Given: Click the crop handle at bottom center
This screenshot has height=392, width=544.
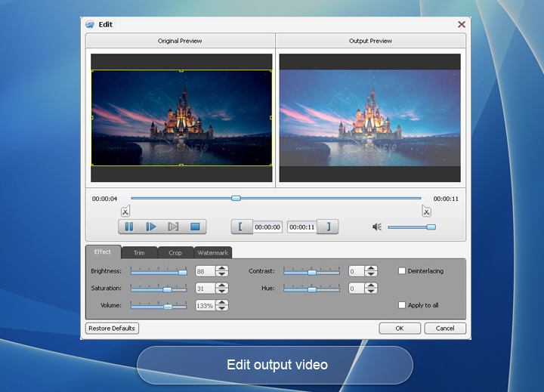Looking at the screenshot, I should [x=181, y=165].
